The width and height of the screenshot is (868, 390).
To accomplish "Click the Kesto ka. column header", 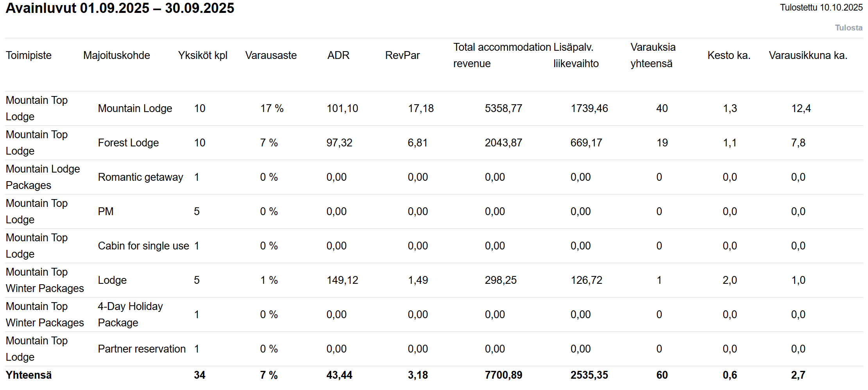I will 729,55.
